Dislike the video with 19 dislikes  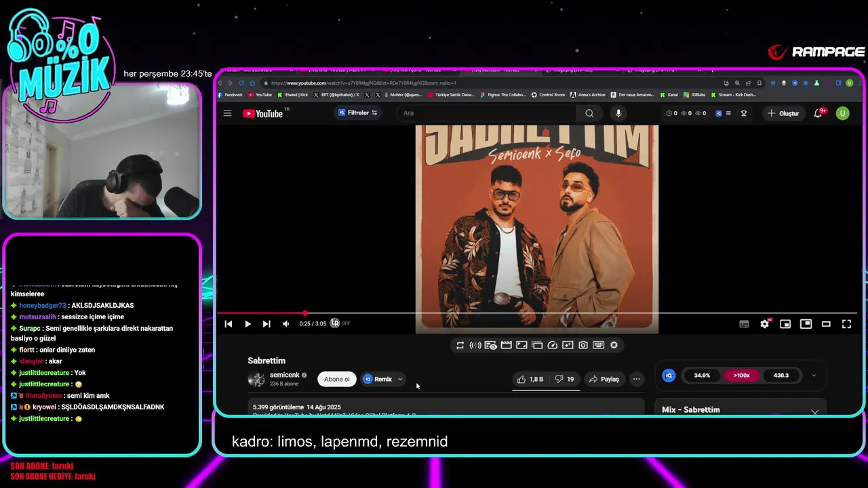click(564, 379)
